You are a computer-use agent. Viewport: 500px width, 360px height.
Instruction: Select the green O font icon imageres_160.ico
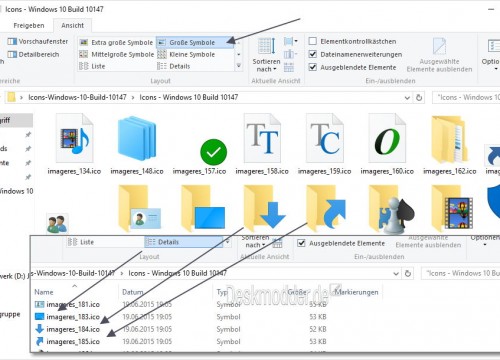click(387, 138)
